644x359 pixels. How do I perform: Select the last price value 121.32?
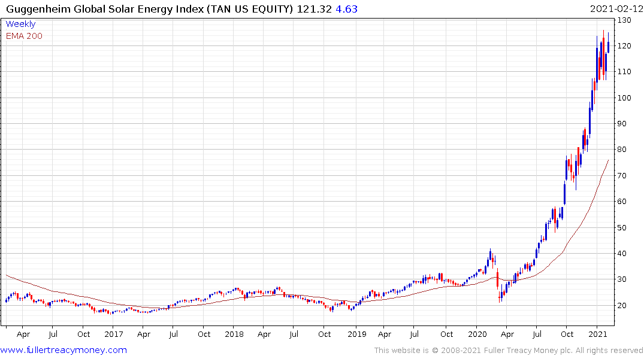[x=314, y=9]
